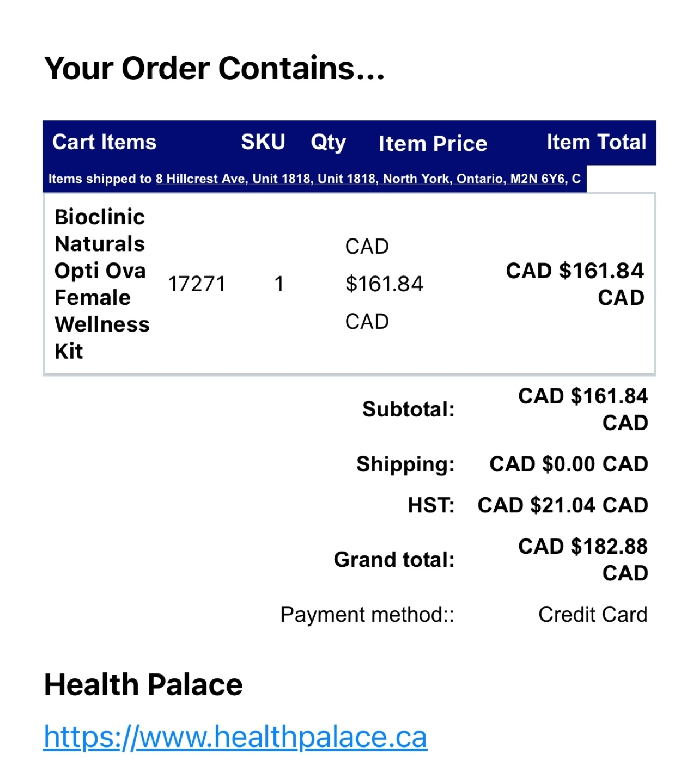Viewport: 699px width, 784px height.
Task: Click the Item Price column header
Action: coord(433,143)
